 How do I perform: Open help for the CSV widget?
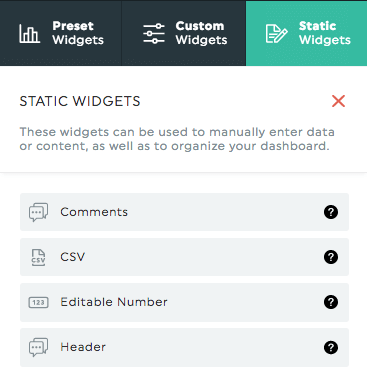pyautogui.click(x=331, y=257)
